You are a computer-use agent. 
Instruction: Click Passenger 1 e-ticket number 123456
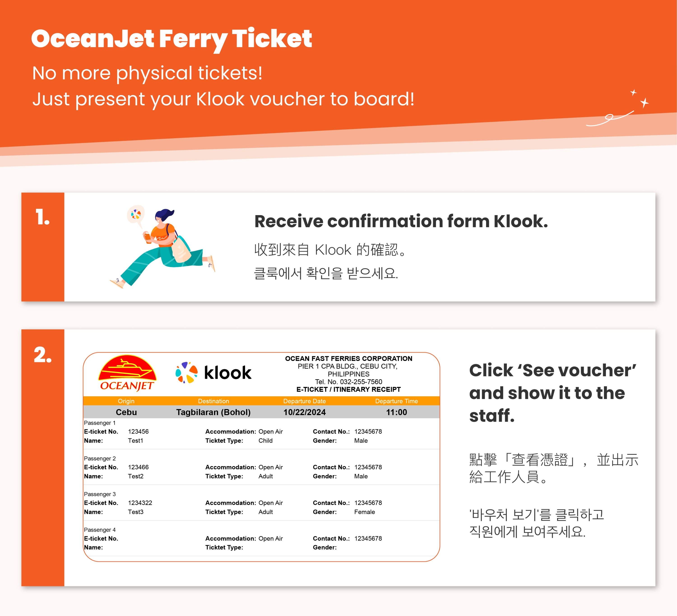[x=138, y=431]
